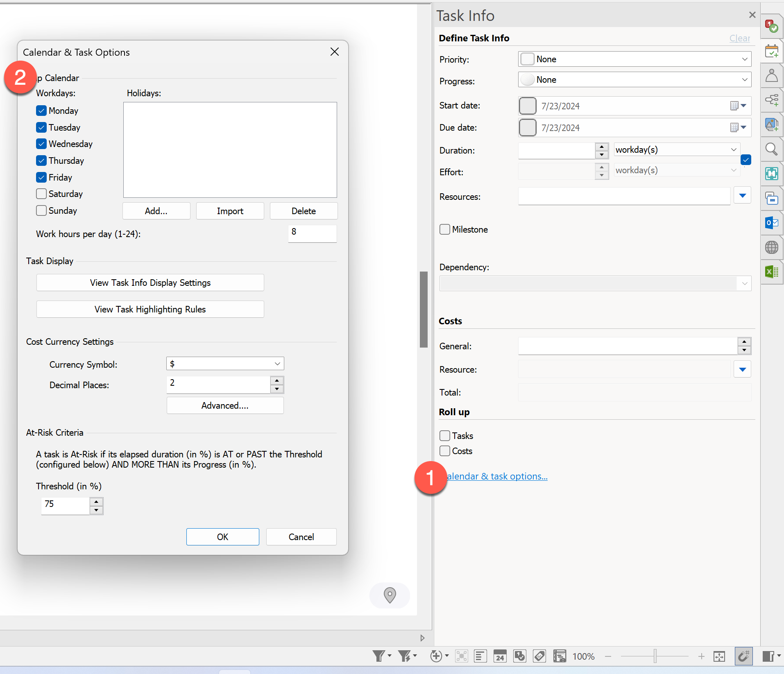Open View Task Highlighting Rules
This screenshot has width=784, height=674.
pos(150,309)
